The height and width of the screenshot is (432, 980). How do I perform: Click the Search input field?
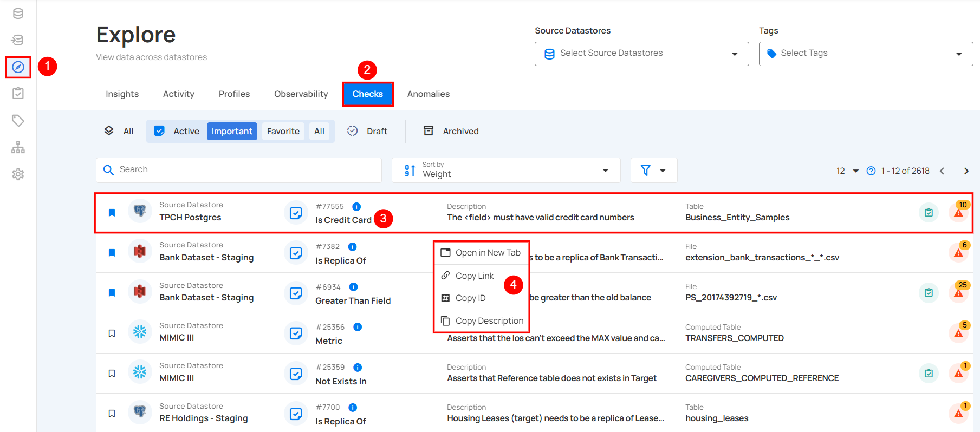(239, 170)
